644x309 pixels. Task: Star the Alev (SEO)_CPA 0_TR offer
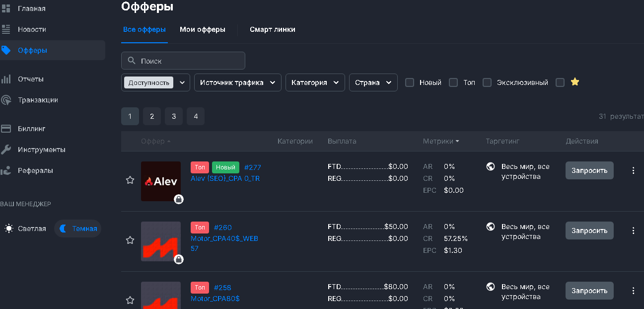(x=130, y=180)
